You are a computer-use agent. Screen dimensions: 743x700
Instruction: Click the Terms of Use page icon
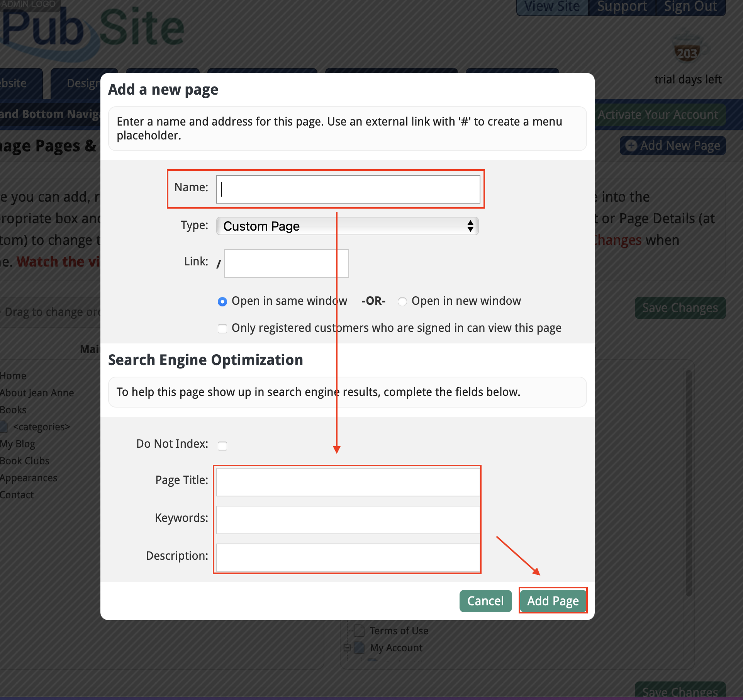(358, 630)
